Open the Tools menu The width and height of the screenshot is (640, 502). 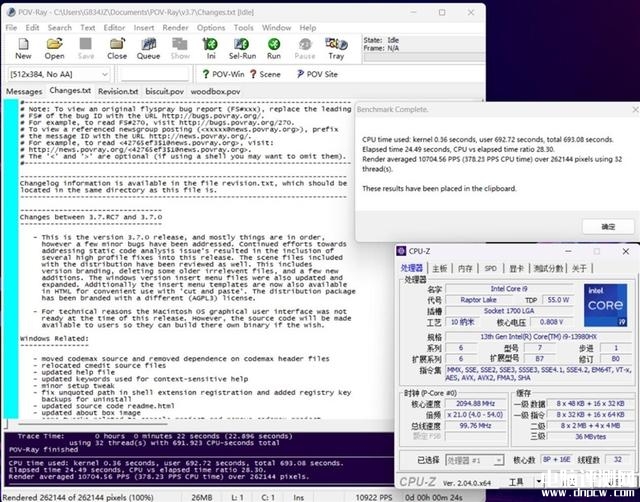point(244,28)
